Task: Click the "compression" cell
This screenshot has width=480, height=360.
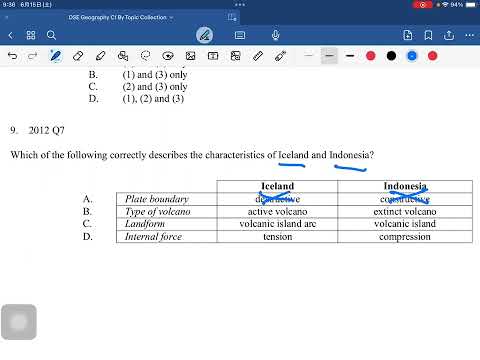Action: point(405,237)
